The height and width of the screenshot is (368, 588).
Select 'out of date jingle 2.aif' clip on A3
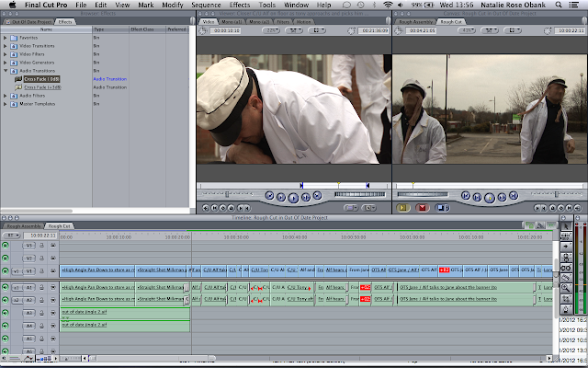pos(125,314)
